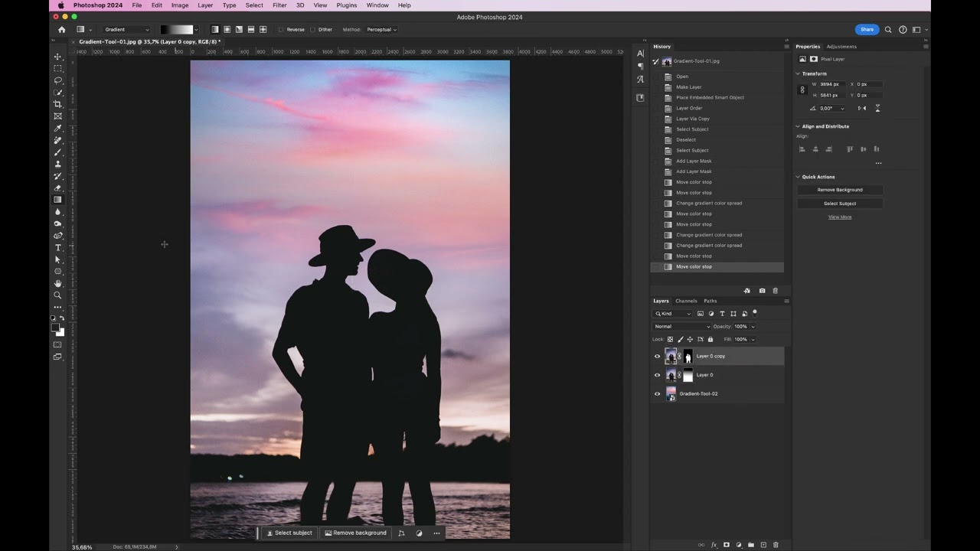
Task: Hide the Layer 0 copy layer
Action: 657,356
